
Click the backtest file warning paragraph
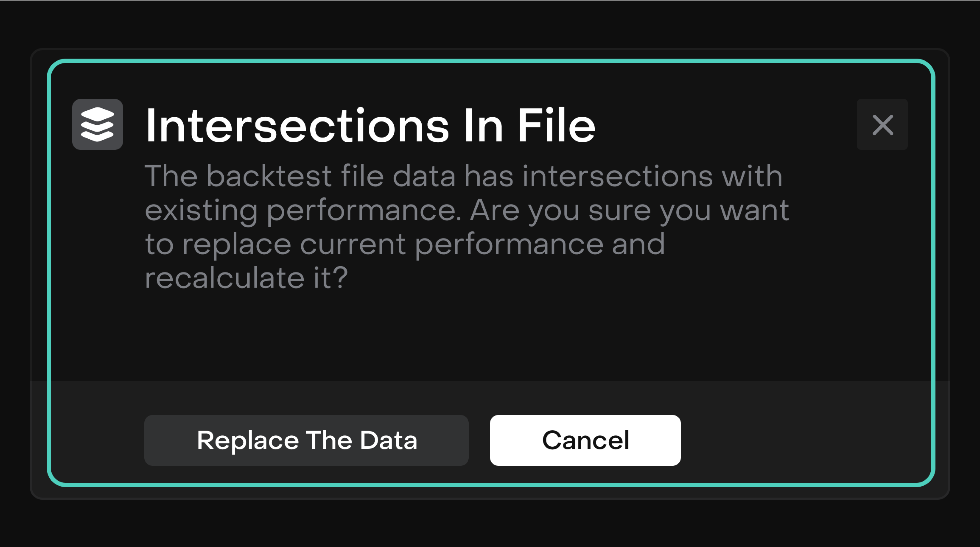pos(467,226)
